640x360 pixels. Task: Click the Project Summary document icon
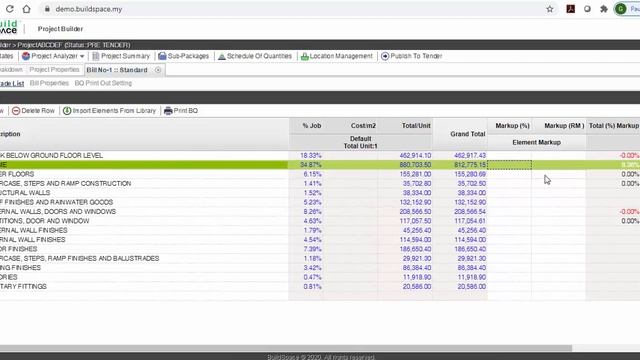pos(96,56)
